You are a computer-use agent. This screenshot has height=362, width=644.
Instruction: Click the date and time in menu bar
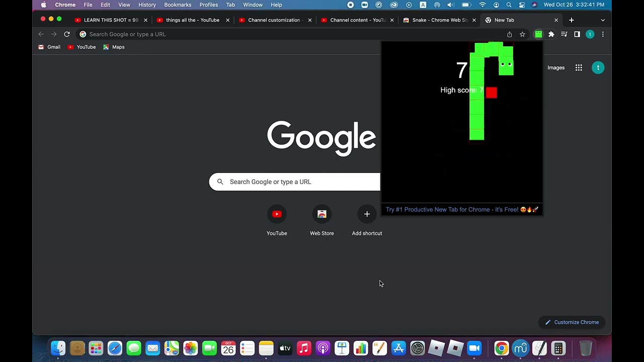pyautogui.click(x=574, y=5)
